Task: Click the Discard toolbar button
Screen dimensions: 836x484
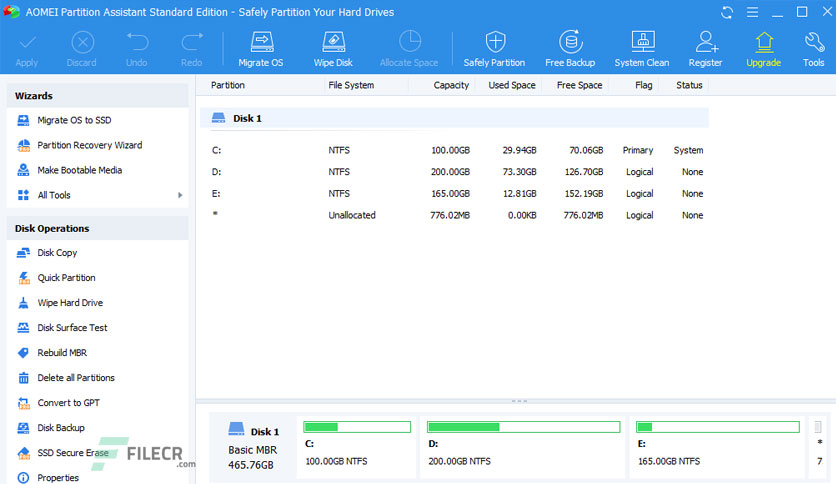Action: [x=82, y=49]
